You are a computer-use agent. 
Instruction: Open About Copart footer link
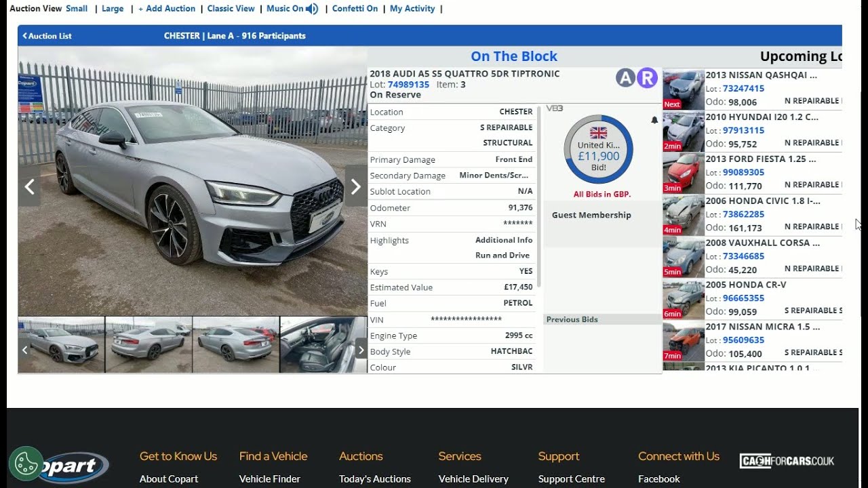tap(169, 479)
